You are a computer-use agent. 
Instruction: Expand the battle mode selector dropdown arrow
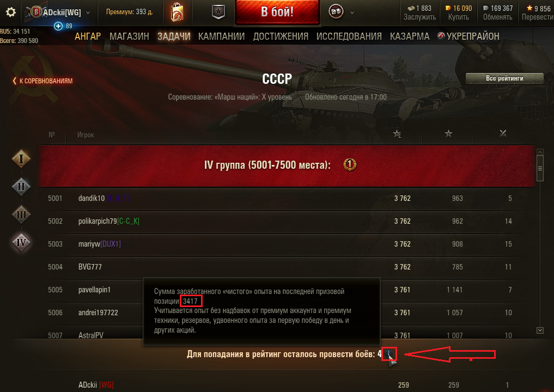pyautogui.click(x=352, y=13)
